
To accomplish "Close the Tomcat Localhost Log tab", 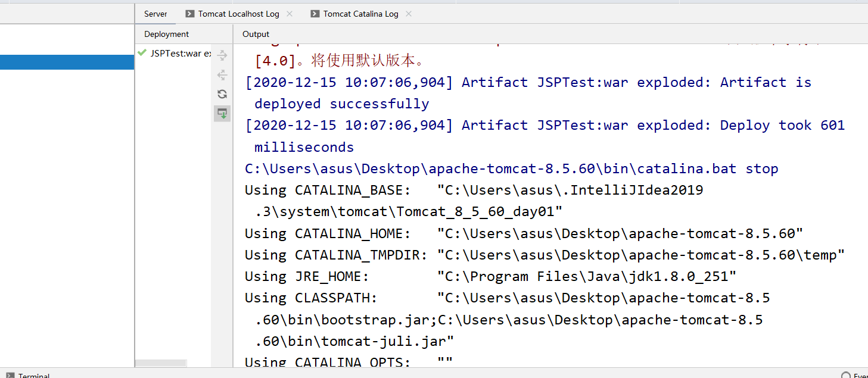I will point(290,14).
